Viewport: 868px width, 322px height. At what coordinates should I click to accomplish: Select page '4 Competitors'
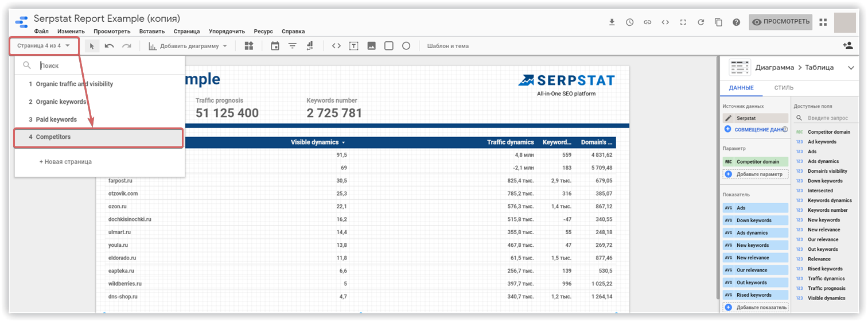pos(99,138)
